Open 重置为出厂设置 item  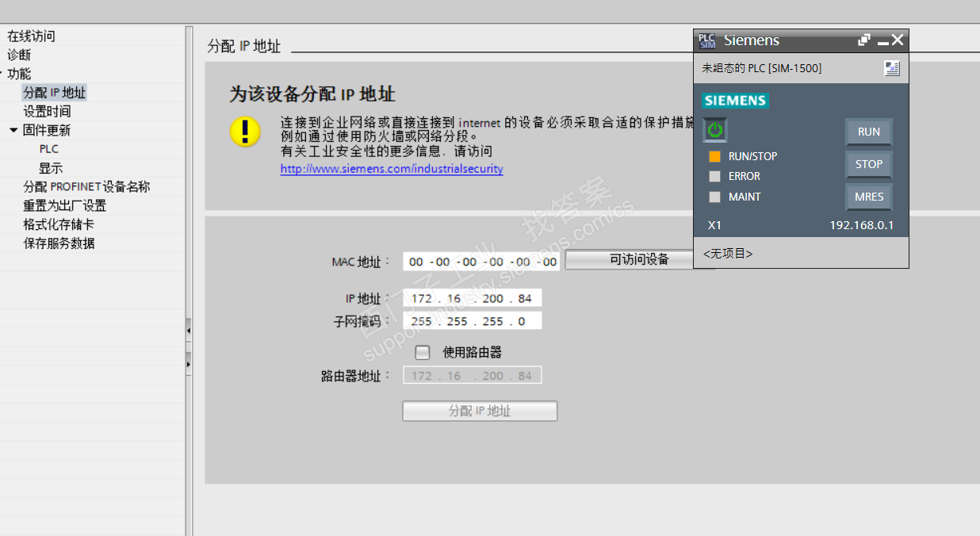64,205
